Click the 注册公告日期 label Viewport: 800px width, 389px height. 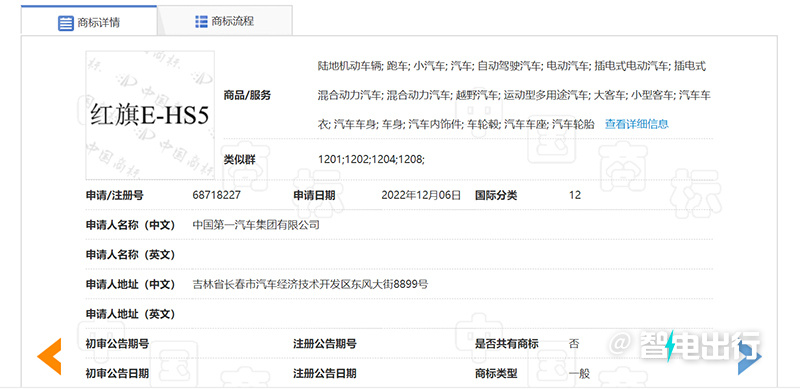click(324, 374)
